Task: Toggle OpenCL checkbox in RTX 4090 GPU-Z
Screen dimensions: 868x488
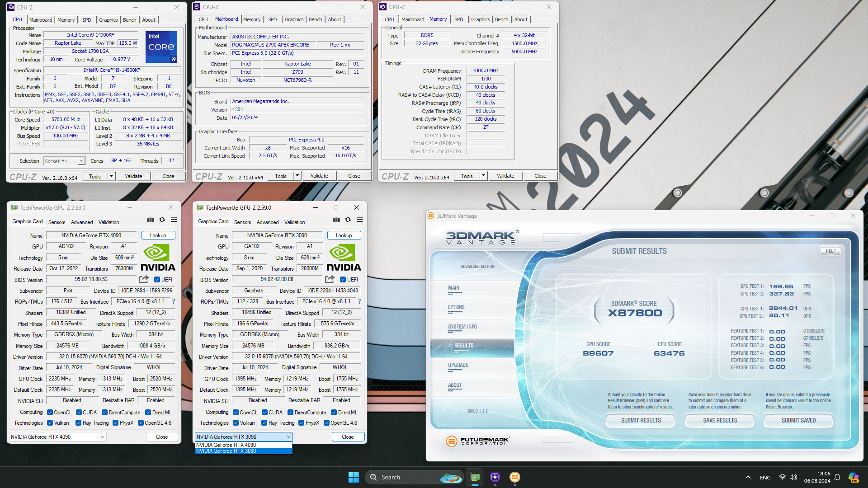Action: point(50,413)
